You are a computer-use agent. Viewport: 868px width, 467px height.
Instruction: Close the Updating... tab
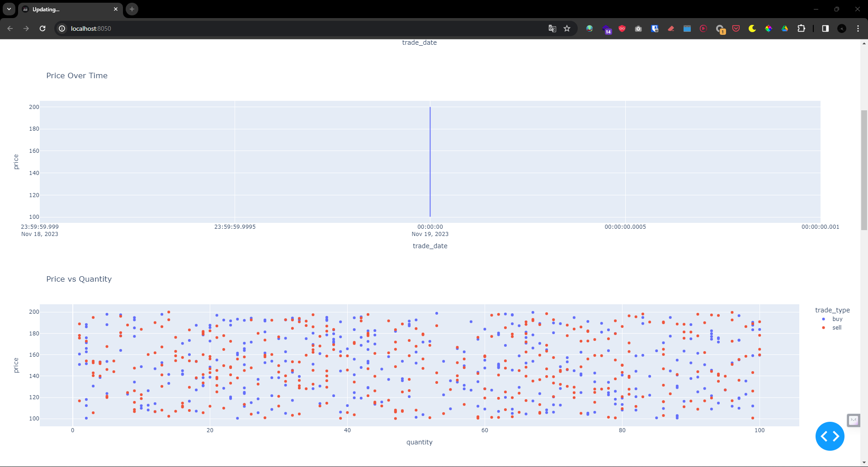(x=116, y=9)
